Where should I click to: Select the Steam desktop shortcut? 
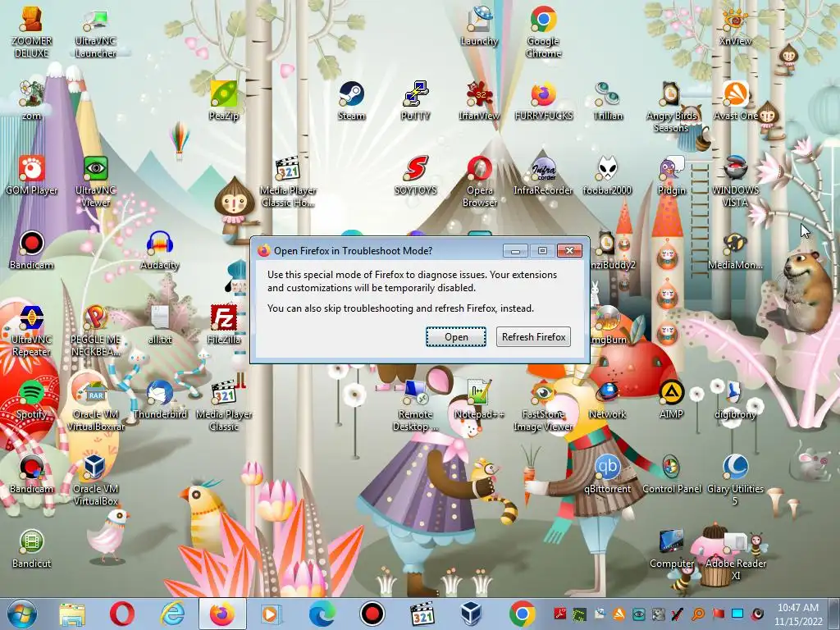pyautogui.click(x=351, y=99)
